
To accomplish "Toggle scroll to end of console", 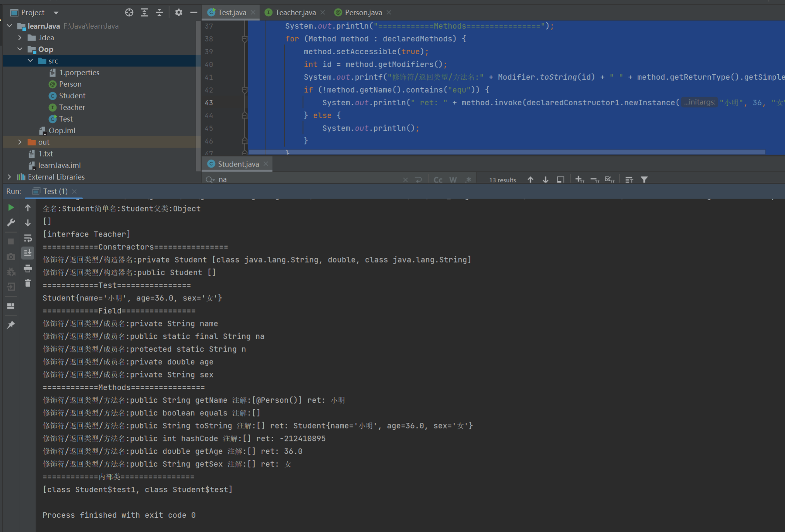I will pyautogui.click(x=28, y=253).
